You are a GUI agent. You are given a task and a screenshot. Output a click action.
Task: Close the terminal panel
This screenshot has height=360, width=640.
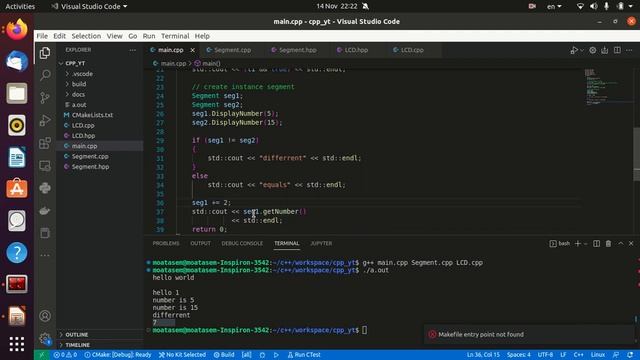631,244
